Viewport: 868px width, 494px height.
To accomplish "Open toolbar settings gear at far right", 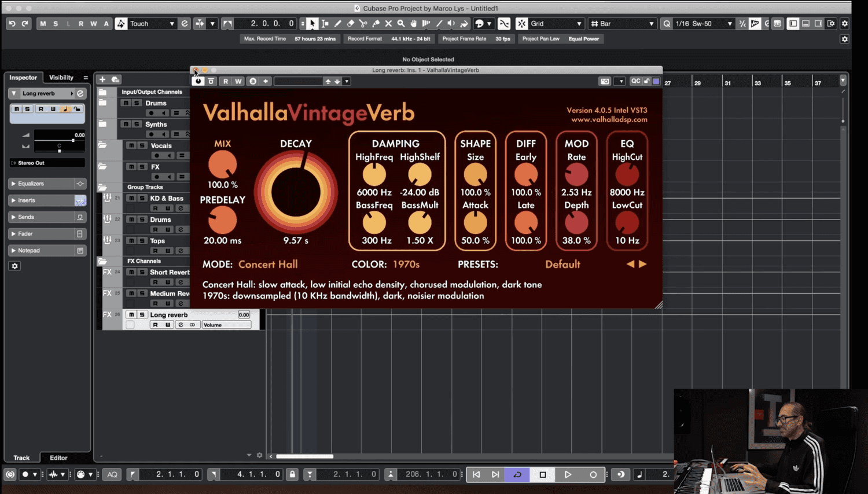I will pos(845,24).
